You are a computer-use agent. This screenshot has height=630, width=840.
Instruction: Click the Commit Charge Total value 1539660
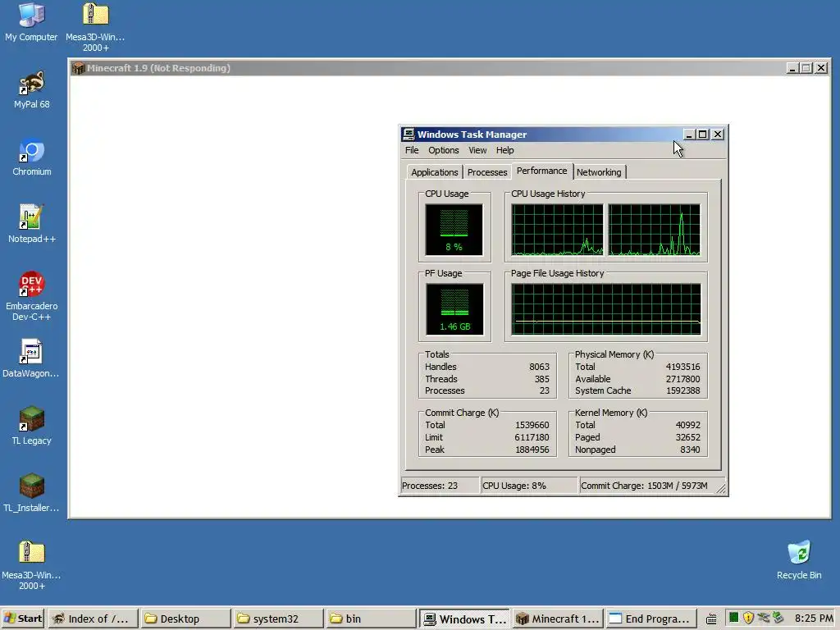[x=532, y=425]
